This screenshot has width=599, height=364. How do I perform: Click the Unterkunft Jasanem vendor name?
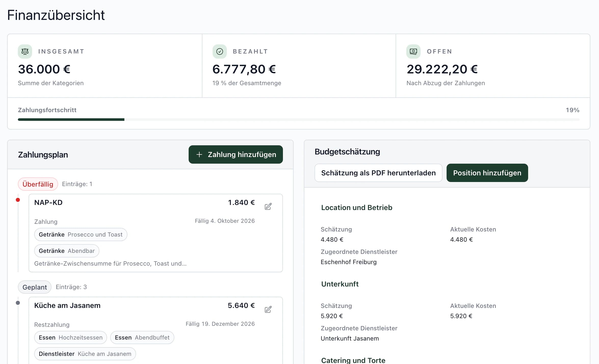(x=350, y=339)
